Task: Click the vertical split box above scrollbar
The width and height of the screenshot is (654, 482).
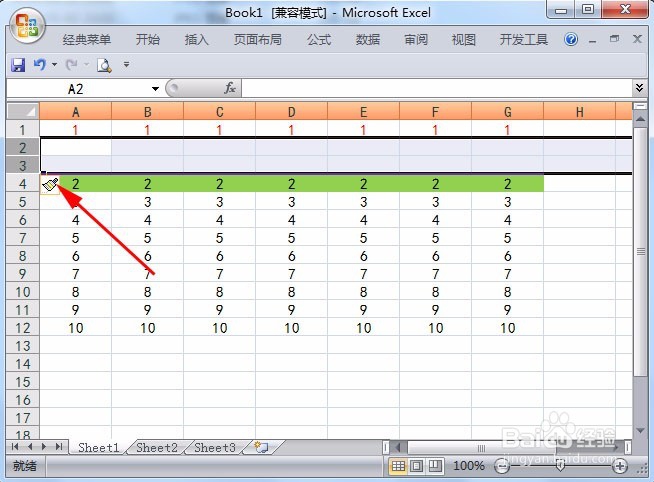Action: (640, 106)
